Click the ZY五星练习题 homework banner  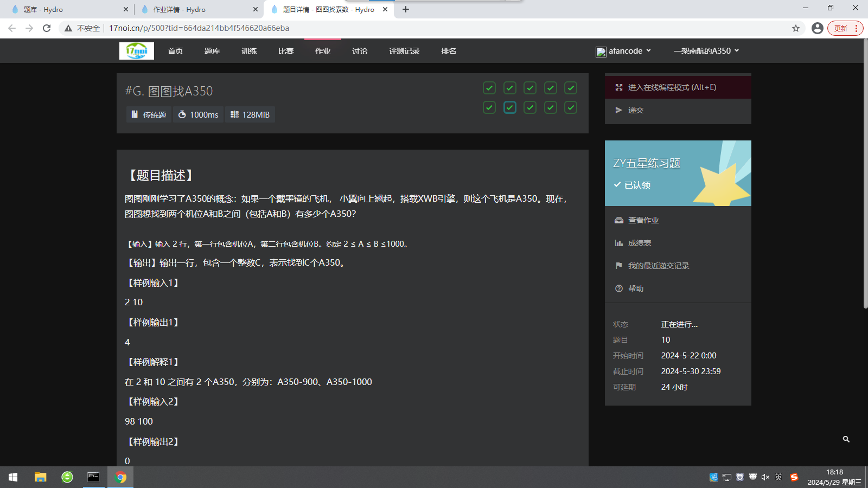point(678,173)
